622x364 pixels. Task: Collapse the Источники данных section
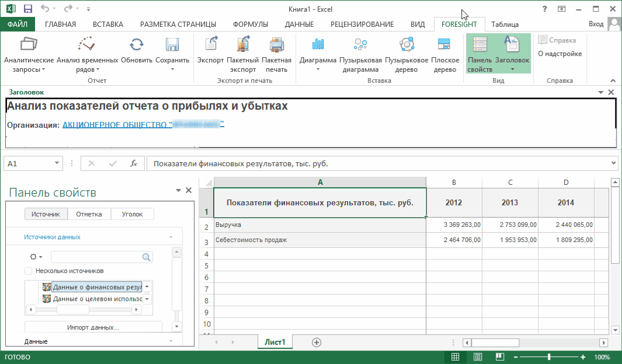pyautogui.click(x=171, y=237)
